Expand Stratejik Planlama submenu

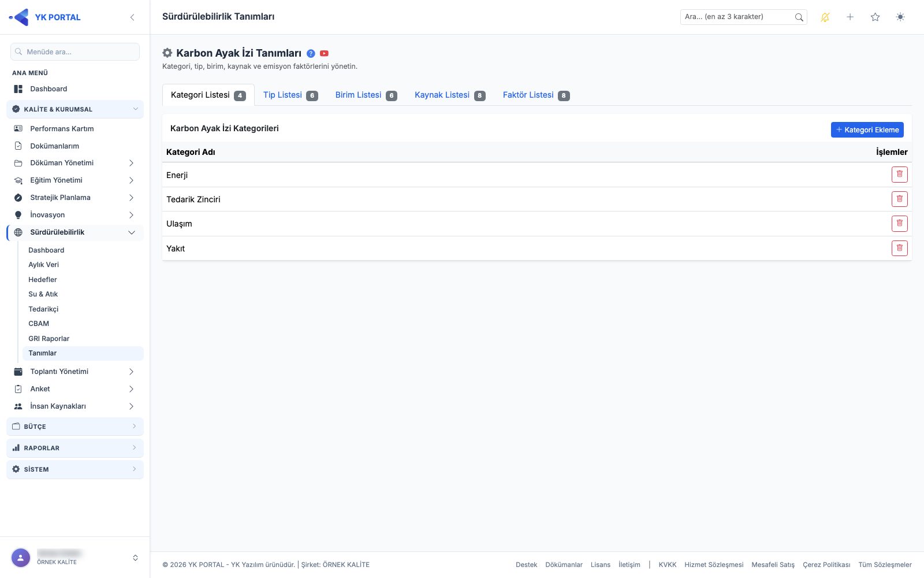[x=75, y=198]
